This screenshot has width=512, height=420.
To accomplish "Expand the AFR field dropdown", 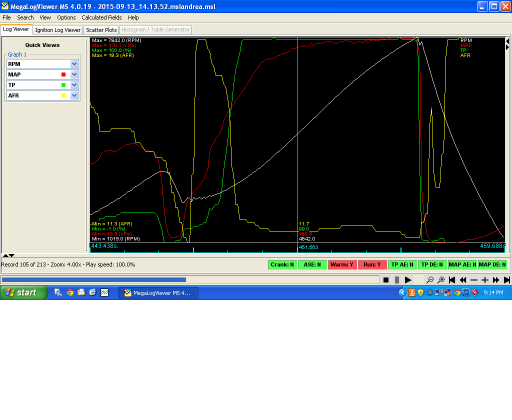I will [74, 95].
